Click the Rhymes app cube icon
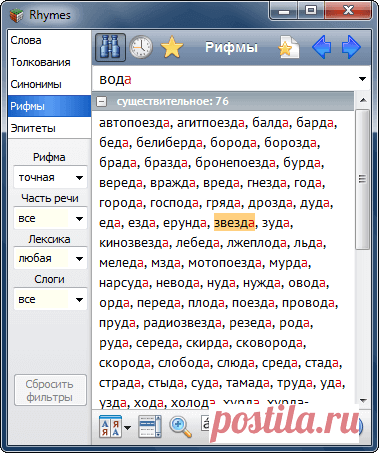Screen dimensions: 379x453 17,15
